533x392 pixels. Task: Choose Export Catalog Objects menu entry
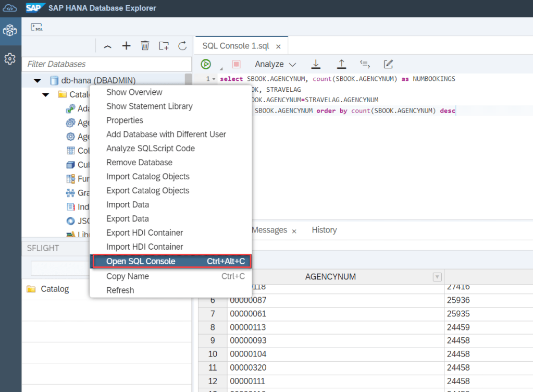[x=147, y=191]
